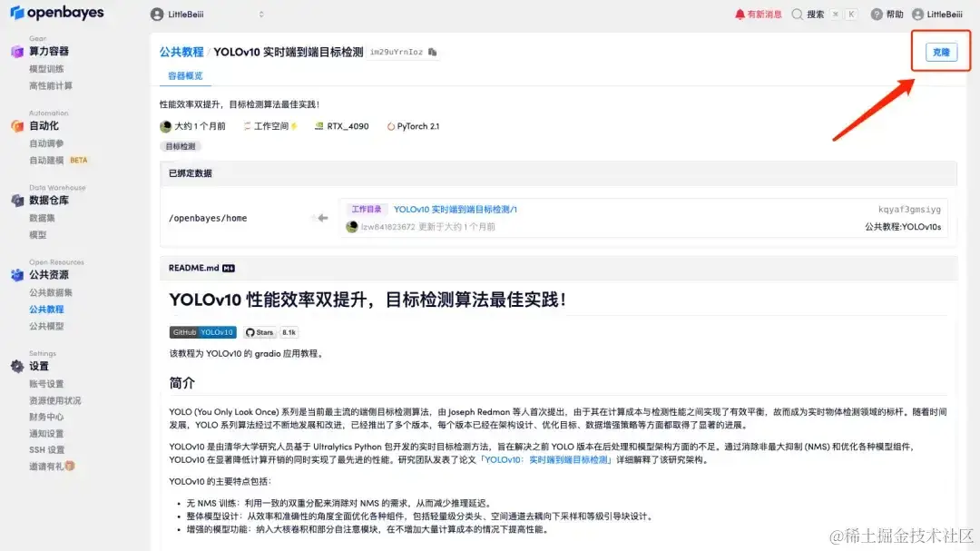Open 自动调参 in the sidebar
The width and height of the screenshot is (980, 551).
[46, 143]
